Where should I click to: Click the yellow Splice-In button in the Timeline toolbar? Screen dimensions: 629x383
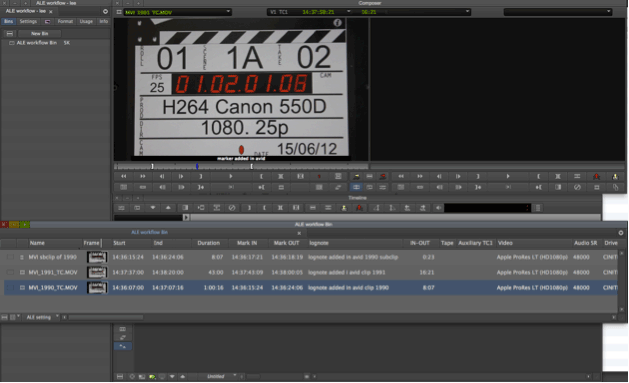pos(344,208)
